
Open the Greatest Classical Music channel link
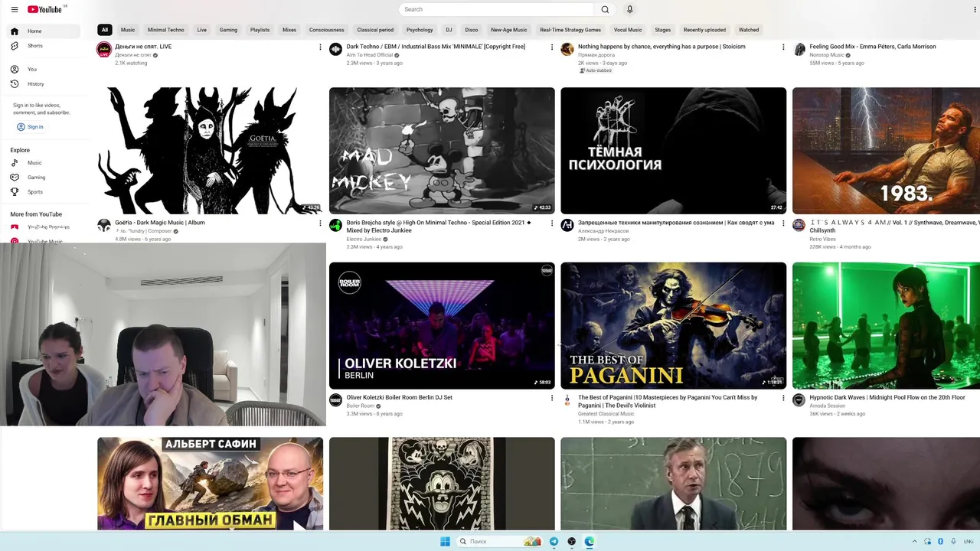pyautogui.click(x=606, y=414)
